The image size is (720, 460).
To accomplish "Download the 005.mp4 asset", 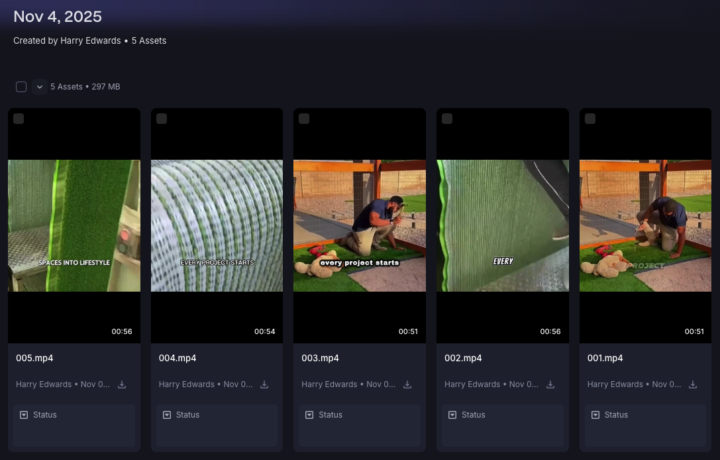I will [122, 385].
